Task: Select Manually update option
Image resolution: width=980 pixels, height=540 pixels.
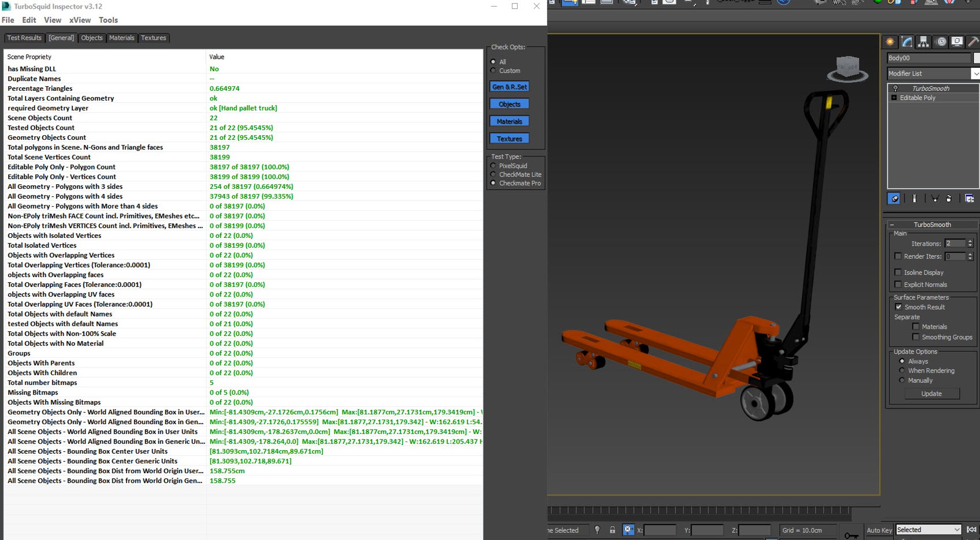Action: tap(902, 380)
